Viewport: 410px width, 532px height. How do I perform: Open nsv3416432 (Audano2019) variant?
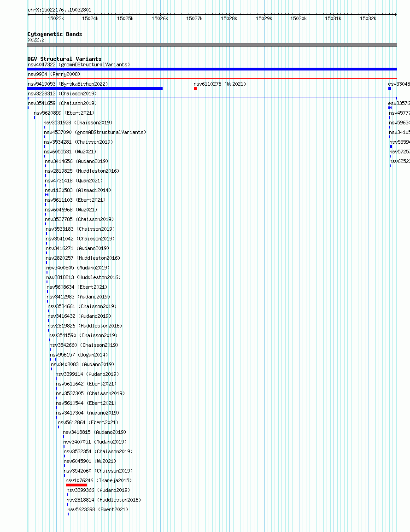[x=79, y=316]
